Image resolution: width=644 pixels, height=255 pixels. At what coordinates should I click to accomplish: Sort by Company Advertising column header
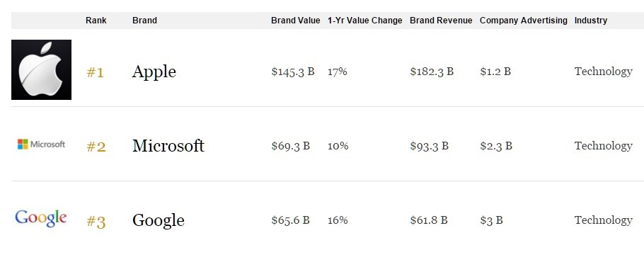523,21
